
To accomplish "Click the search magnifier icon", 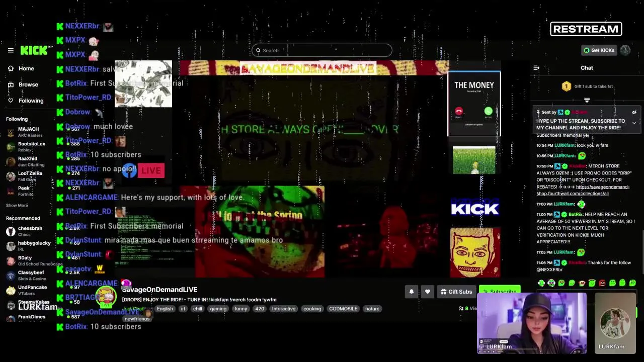I will tap(259, 50).
